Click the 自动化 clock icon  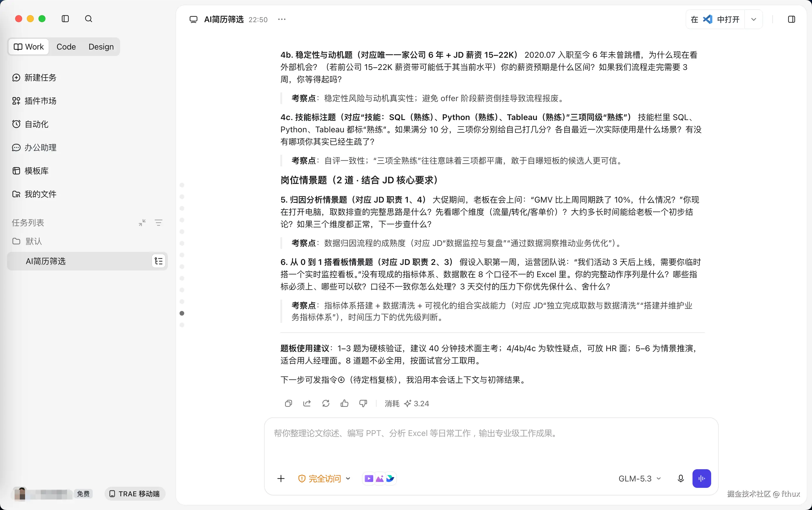point(16,124)
